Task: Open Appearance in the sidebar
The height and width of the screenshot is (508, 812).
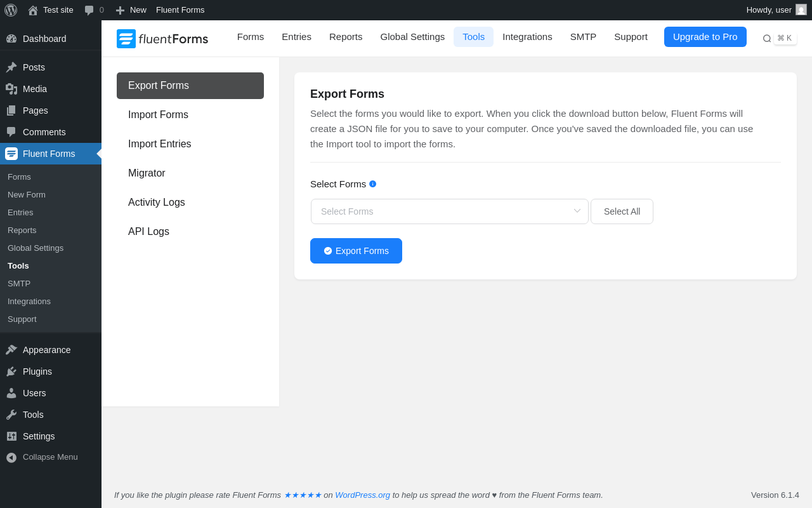Action: (46, 350)
